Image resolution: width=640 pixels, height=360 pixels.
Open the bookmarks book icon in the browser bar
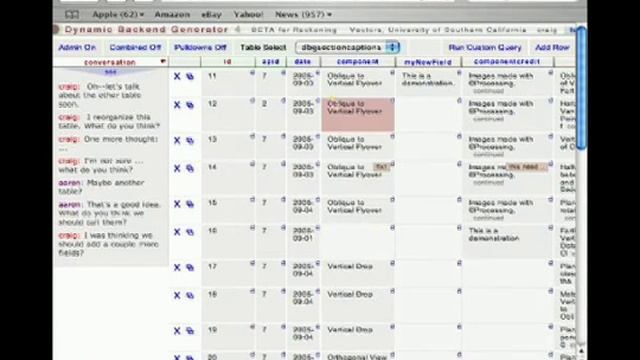(72, 15)
